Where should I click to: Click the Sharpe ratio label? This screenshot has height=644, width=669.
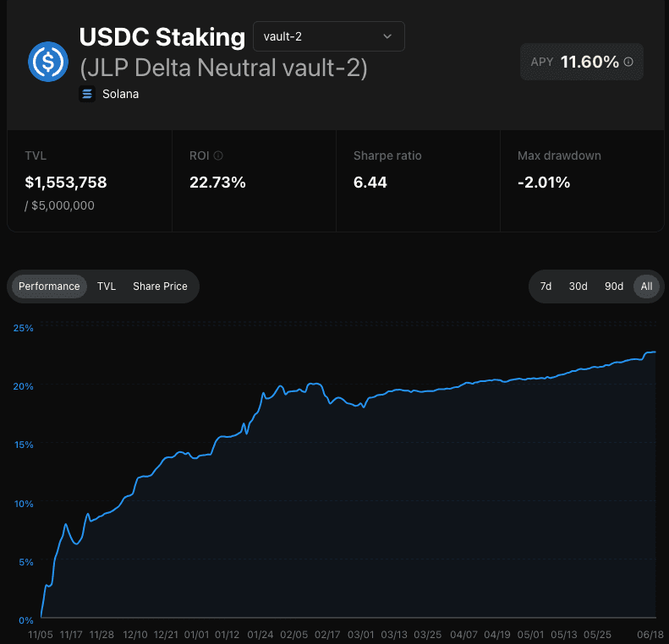click(x=387, y=156)
